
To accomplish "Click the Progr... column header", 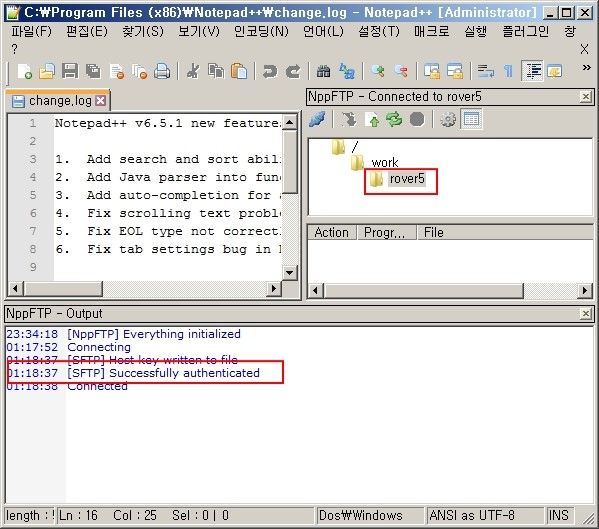I will (387, 233).
